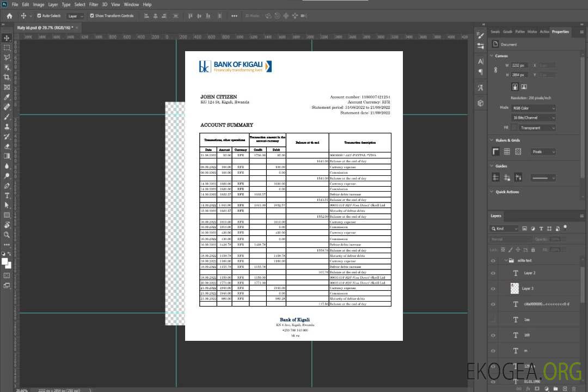Click the canvas width input field
This screenshot has width=588, height=392.
519,65
